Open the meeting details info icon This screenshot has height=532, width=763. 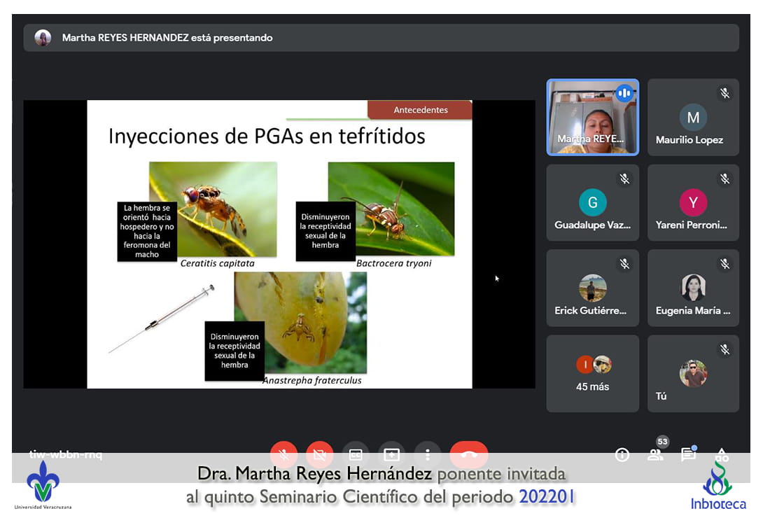(x=622, y=455)
